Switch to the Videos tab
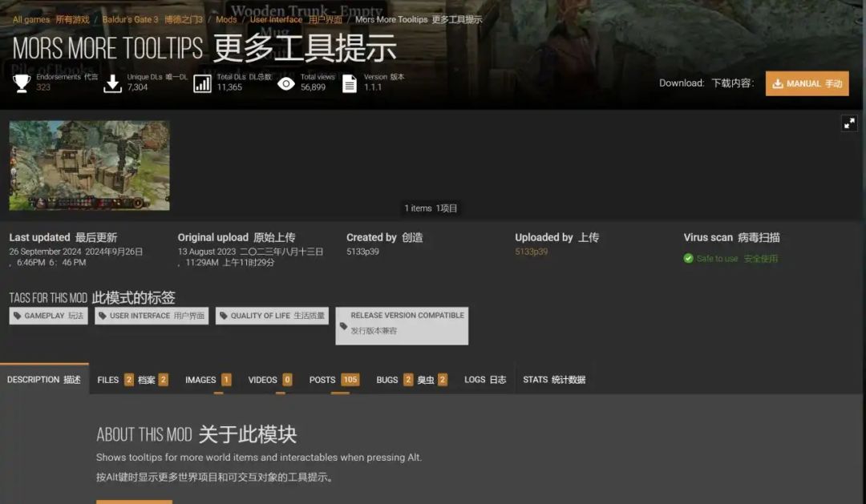This screenshot has height=504, width=866. coord(270,380)
